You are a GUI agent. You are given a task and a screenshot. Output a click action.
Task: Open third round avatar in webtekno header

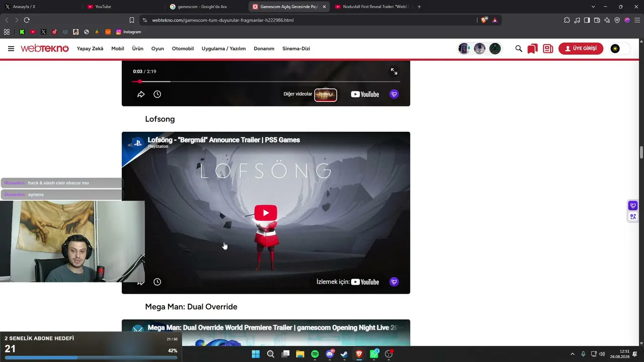495,49
